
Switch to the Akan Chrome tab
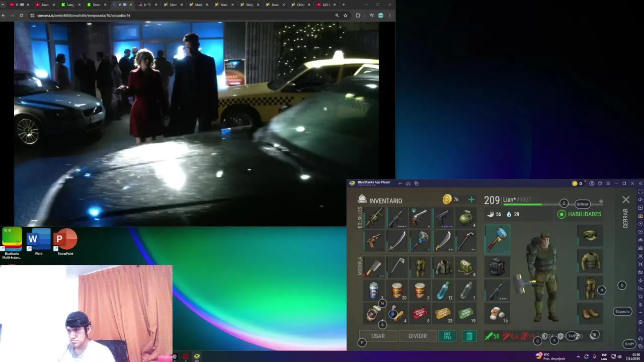click(44, 5)
